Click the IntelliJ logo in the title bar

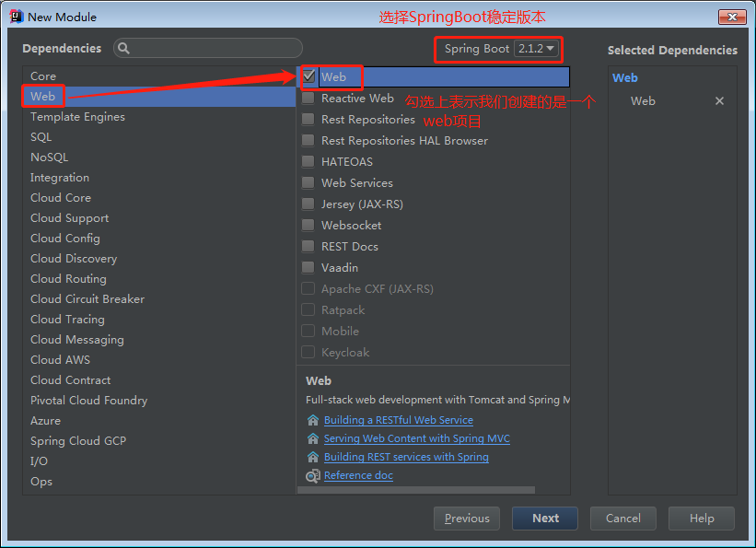[16, 17]
